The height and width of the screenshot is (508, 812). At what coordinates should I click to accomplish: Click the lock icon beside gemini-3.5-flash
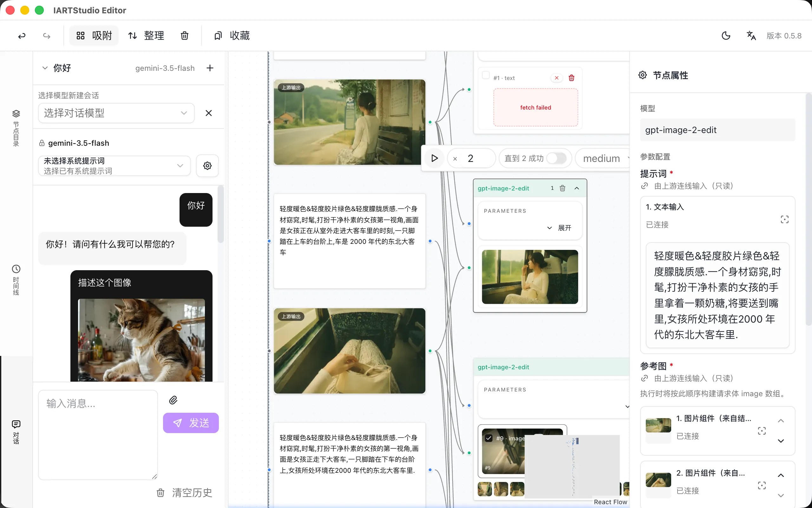tap(42, 143)
